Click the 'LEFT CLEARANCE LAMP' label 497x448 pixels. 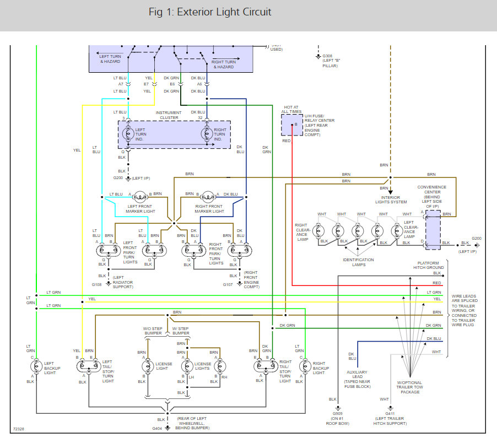(x=411, y=230)
